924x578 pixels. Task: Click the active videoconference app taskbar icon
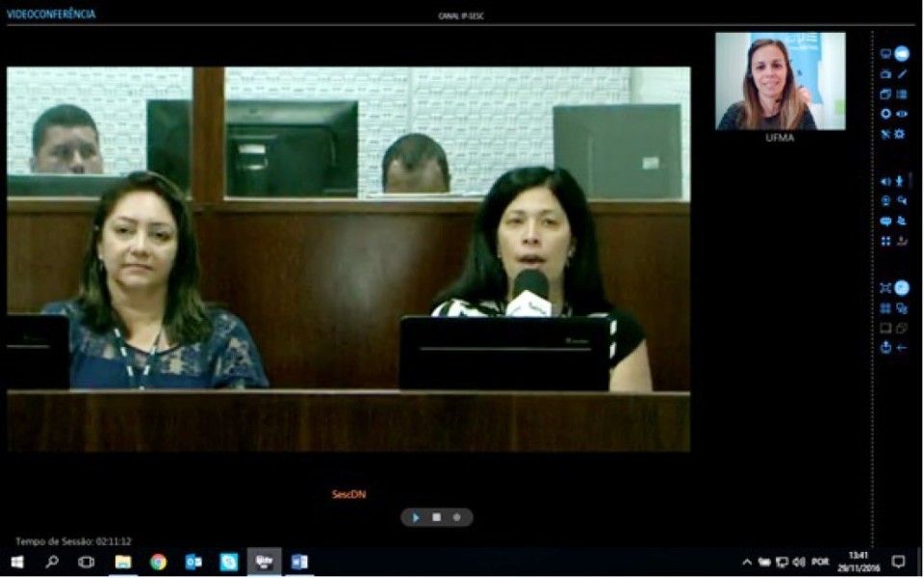[264, 562]
